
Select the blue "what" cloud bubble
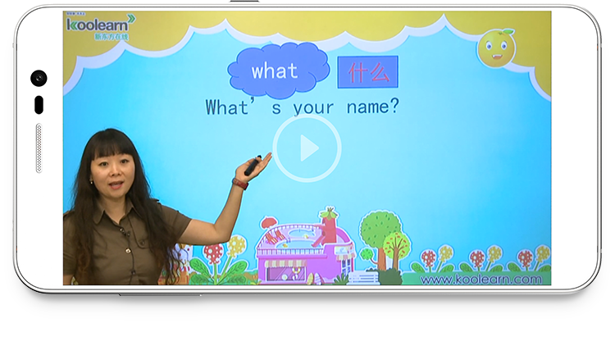coord(274,71)
